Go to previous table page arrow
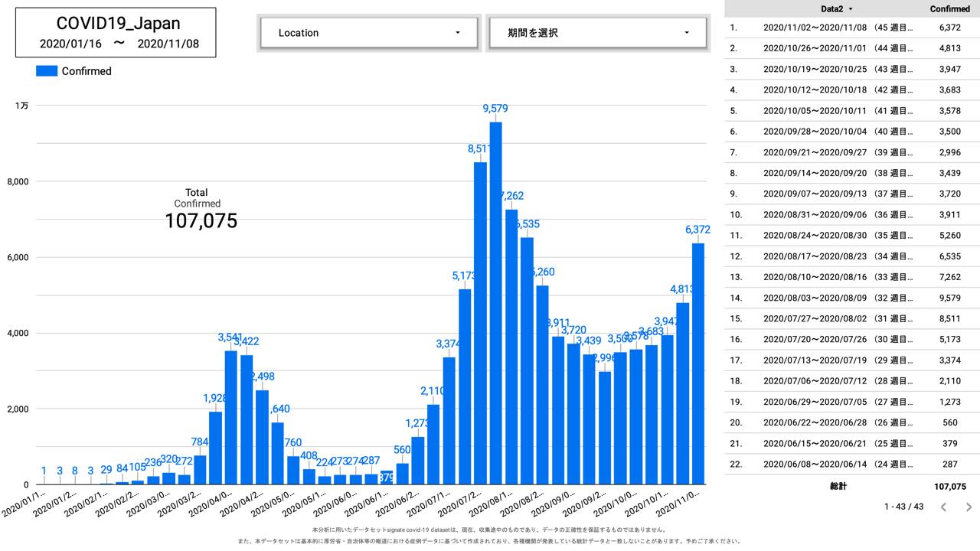Image resolution: width=980 pixels, height=551 pixels. click(x=943, y=507)
